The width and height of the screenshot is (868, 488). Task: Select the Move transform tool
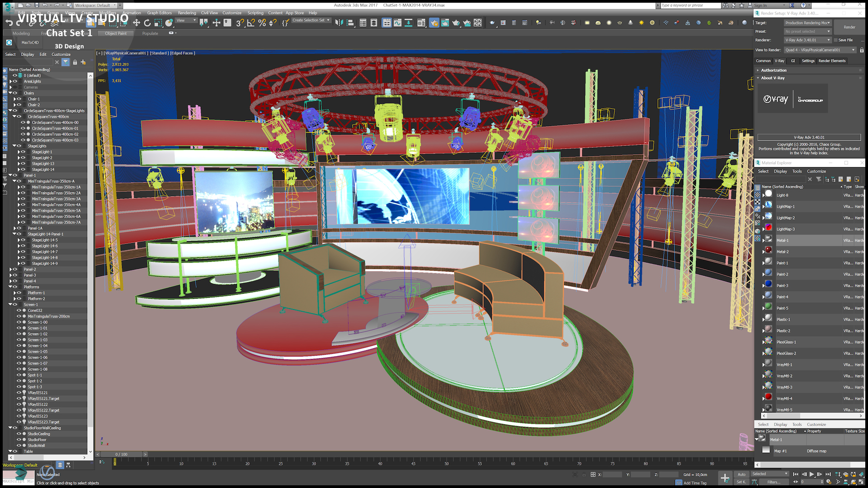click(136, 23)
